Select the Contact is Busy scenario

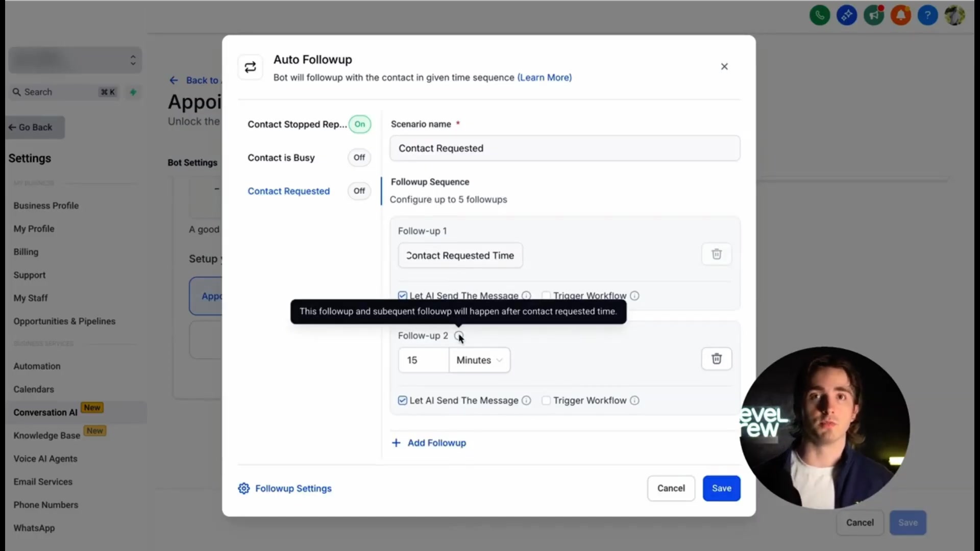pyautogui.click(x=281, y=158)
